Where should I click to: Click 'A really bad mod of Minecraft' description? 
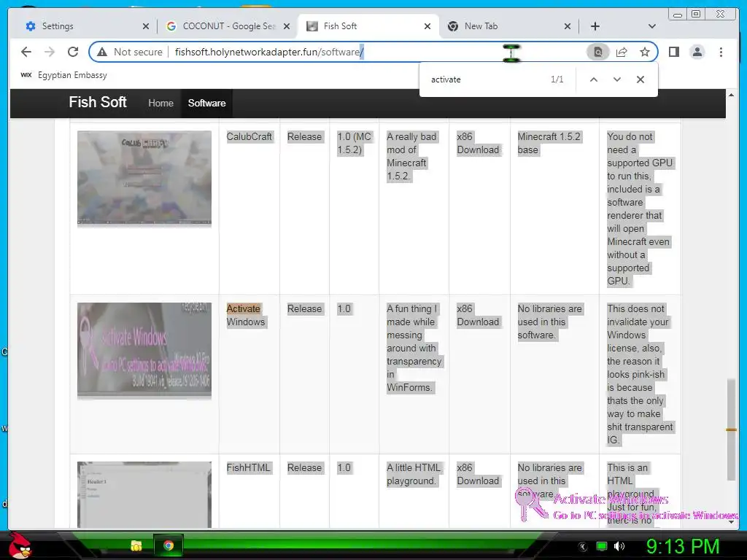(411, 156)
